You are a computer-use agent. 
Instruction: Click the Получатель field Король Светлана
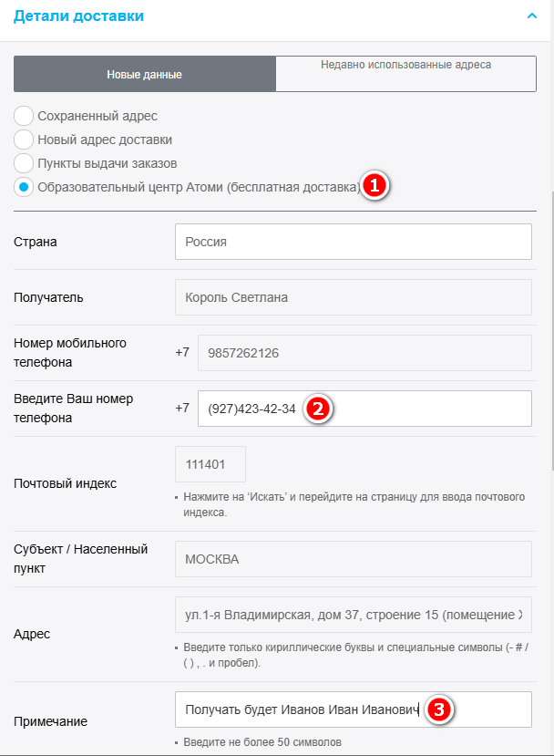(353, 297)
